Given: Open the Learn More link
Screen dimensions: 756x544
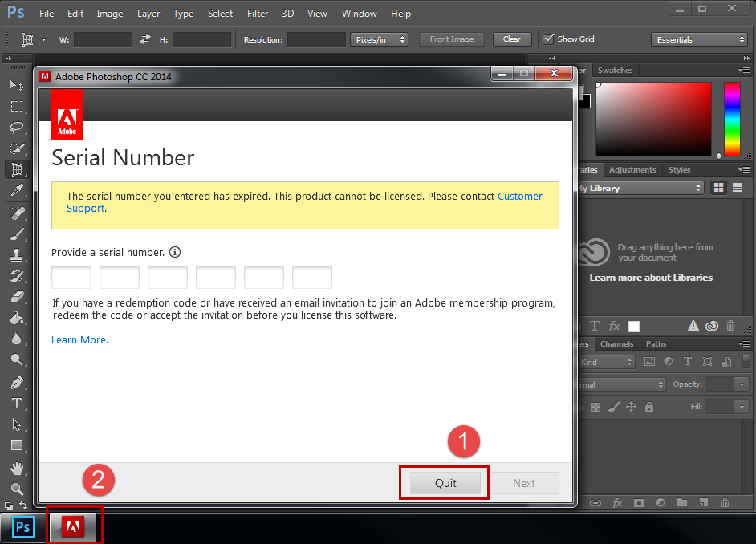Looking at the screenshot, I should [x=80, y=339].
